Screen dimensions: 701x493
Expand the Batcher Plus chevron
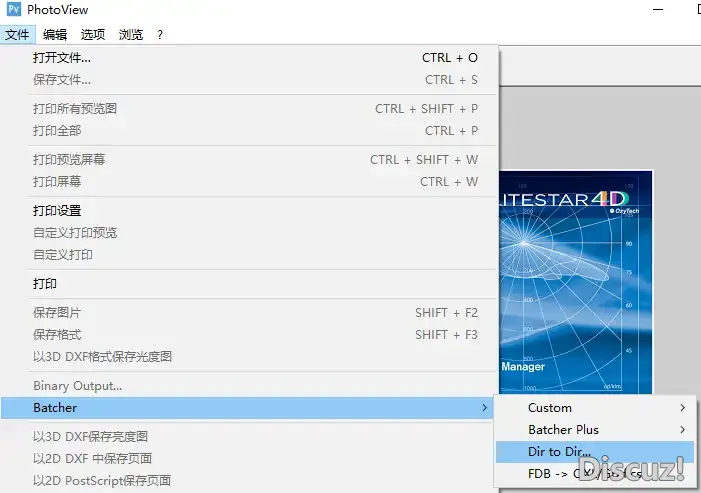pos(683,430)
